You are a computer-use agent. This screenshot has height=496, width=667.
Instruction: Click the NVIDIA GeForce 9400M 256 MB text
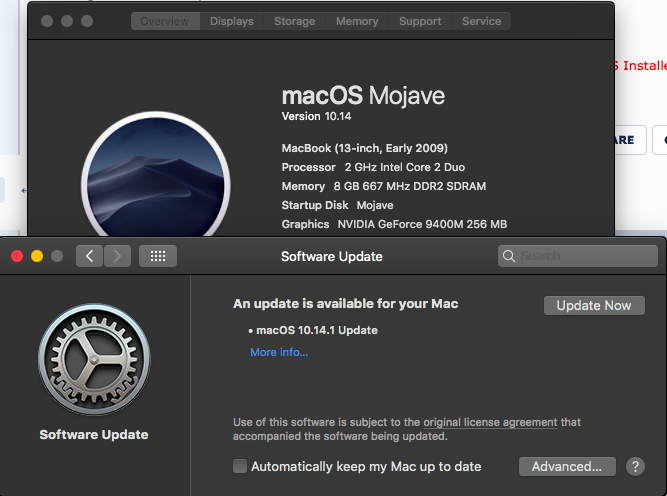tap(422, 224)
